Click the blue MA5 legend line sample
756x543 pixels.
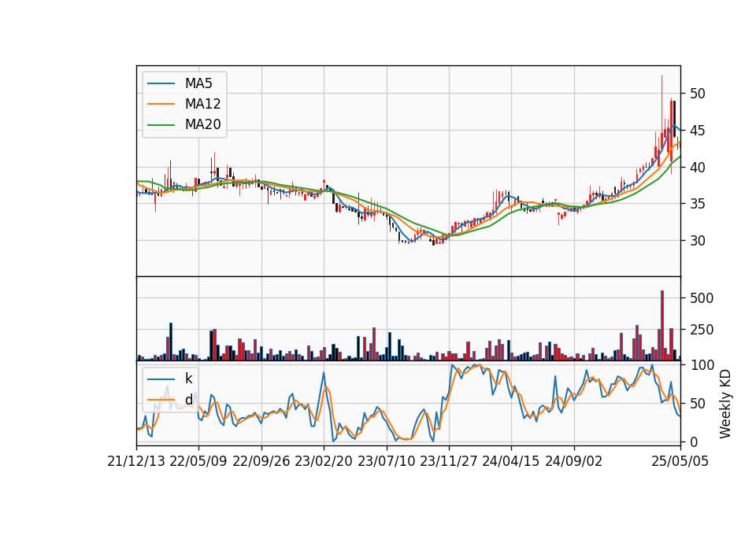[161, 83]
